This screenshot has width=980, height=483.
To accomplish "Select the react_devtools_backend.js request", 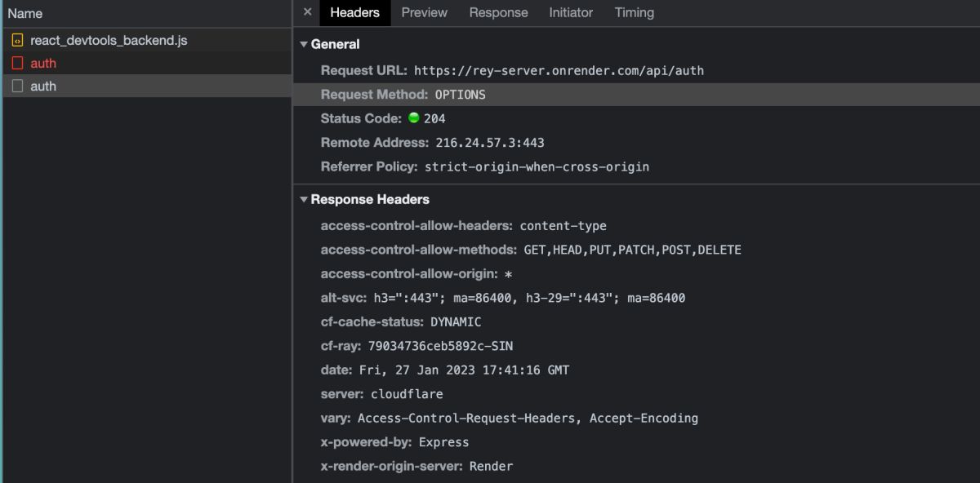I will point(147,40).
